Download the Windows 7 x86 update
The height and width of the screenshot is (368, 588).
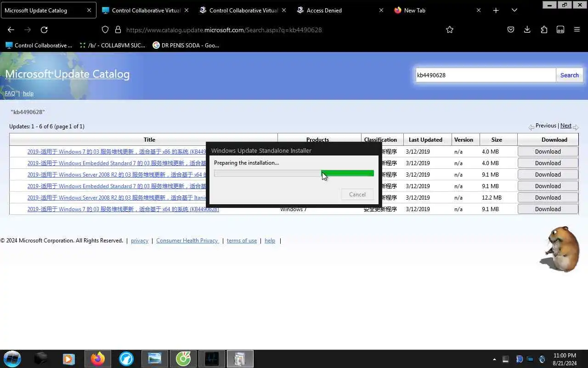(x=548, y=151)
